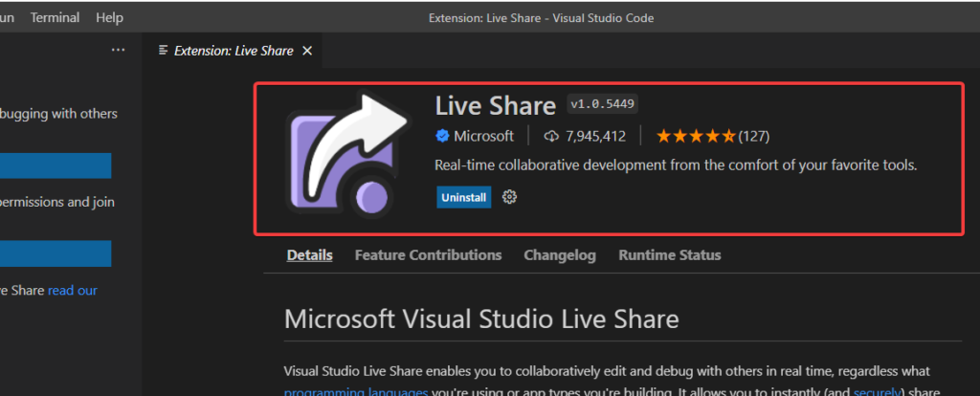Image resolution: width=980 pixels, height=396 pixels.
Task: Open the 'securely' link
Action: tap(879, 391)
